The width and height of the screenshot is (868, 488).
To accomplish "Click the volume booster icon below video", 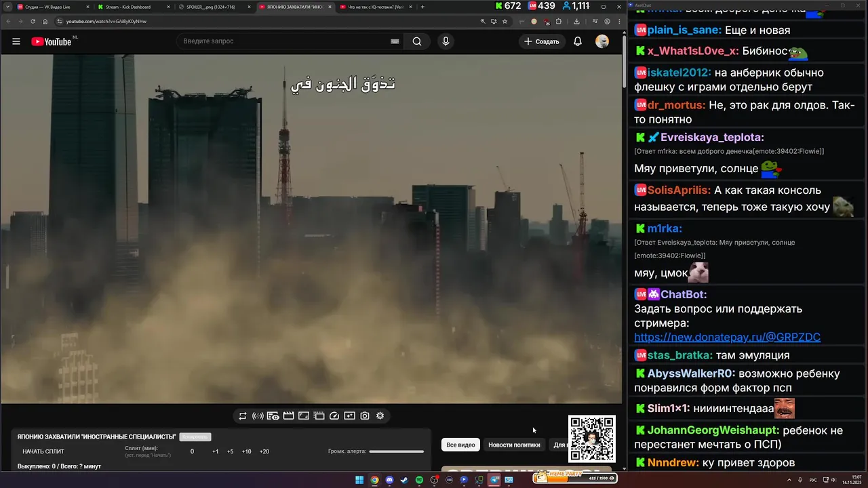I will [x=258, y=416].
